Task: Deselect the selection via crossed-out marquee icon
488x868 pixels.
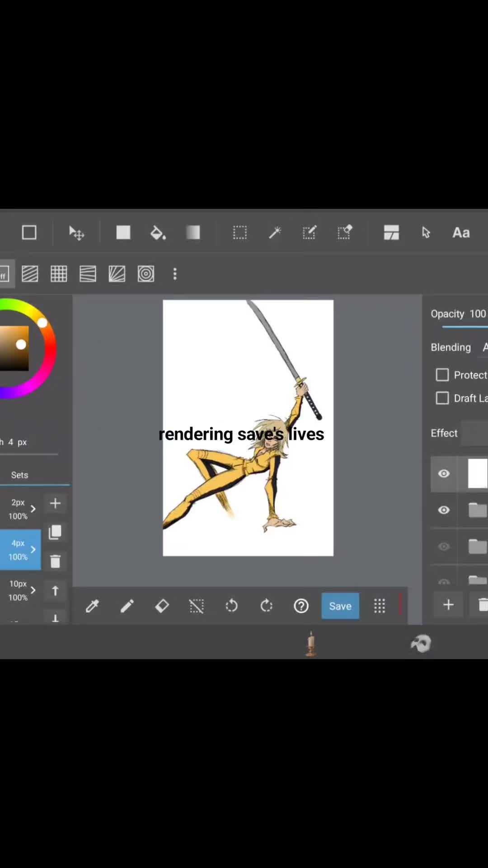Action: tap(197, 606)
